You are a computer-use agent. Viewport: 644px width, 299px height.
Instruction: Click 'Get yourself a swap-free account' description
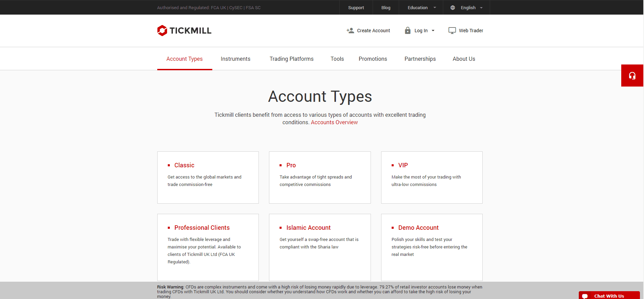(x=319, y=243)
